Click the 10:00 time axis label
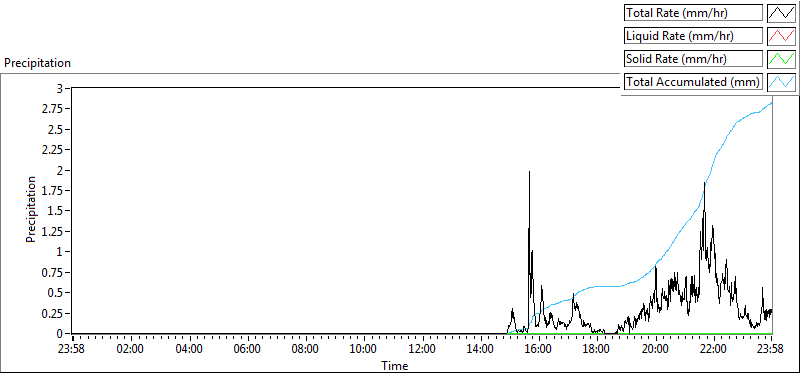This screenshot has width=800, height=373. coord(364,350)
